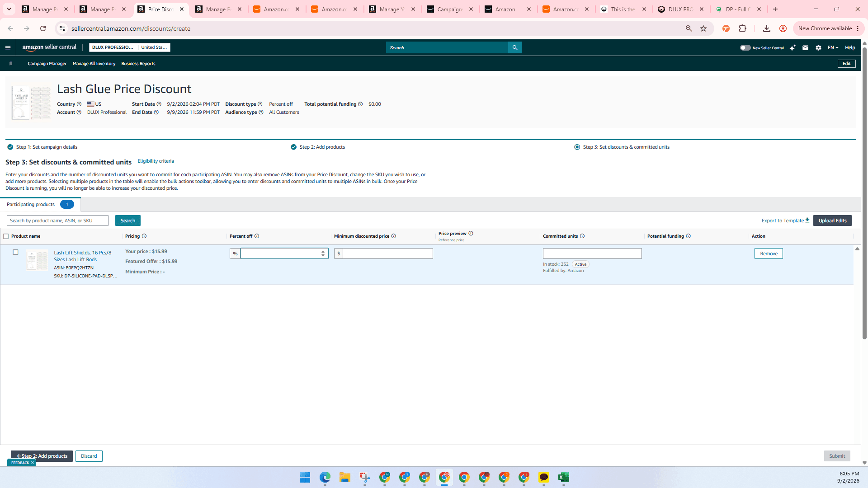
Task: Click the Edit button in navigation bar
Action: coord(846,64)
